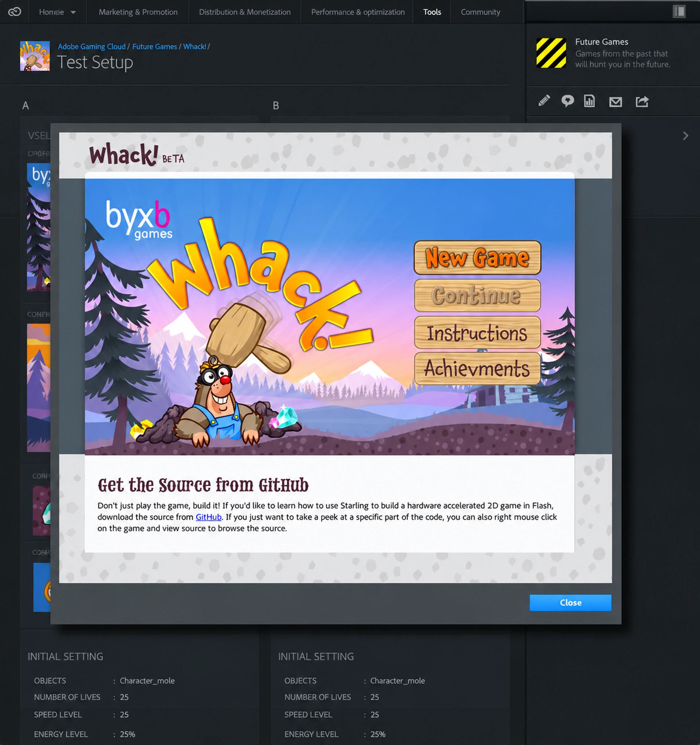Open the Whack! breadcrumb link
700x745 pixels.
click(194, 46)
